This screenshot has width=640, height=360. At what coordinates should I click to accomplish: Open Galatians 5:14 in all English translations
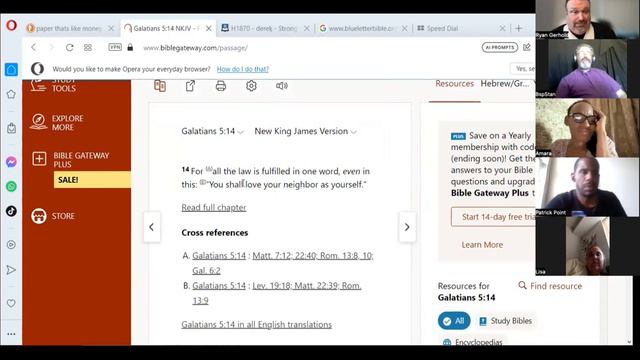[256, 324]
